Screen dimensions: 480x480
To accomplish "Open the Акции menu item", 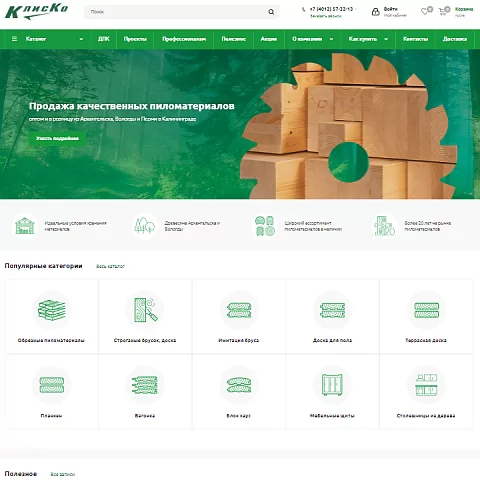I will [269, 39].
